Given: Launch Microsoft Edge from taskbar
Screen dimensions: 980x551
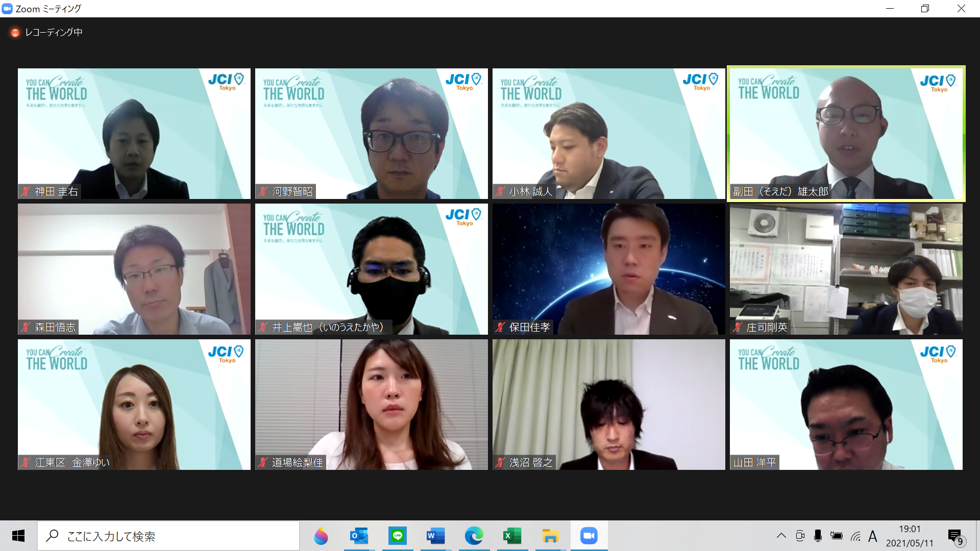Looking at the screenshot, I should (474, 536).
